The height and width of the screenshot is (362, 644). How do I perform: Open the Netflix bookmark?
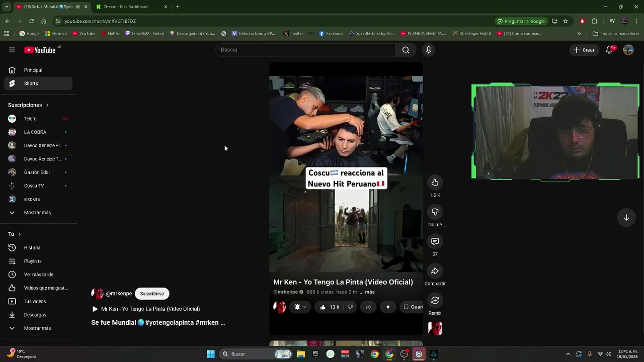coord(110,34)
